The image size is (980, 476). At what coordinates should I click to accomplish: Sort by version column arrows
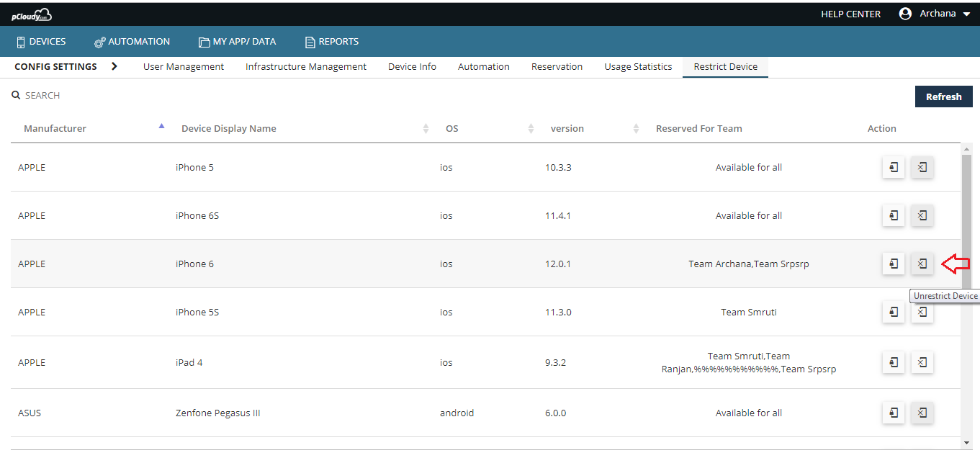[636, 128]
